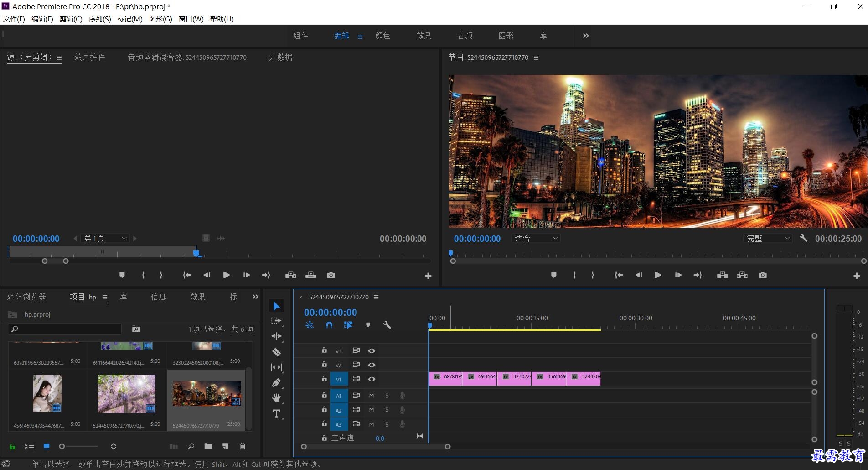Export frame from program monitor camera icon
Screen dimensions: 868x470
pos(762,275)
